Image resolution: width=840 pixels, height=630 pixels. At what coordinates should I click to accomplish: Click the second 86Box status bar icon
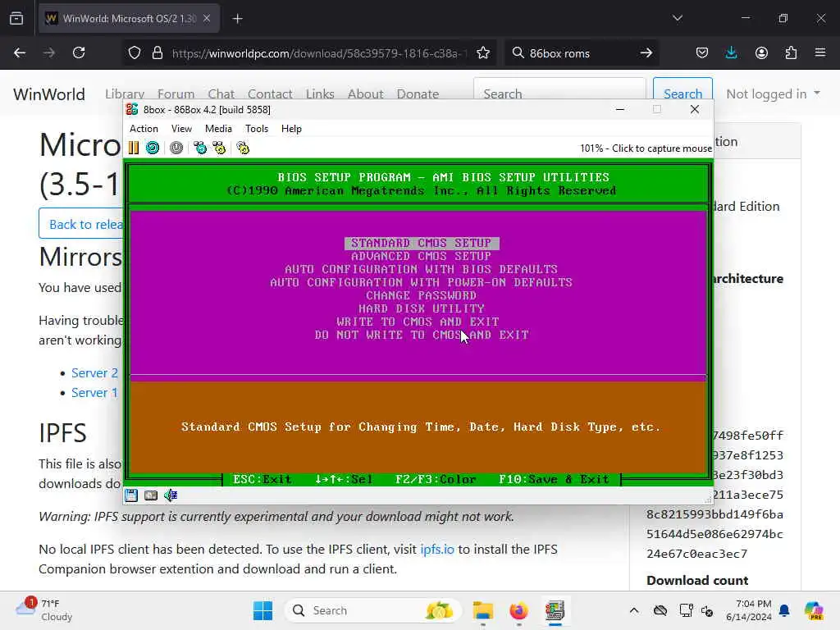tap(151, 495)
